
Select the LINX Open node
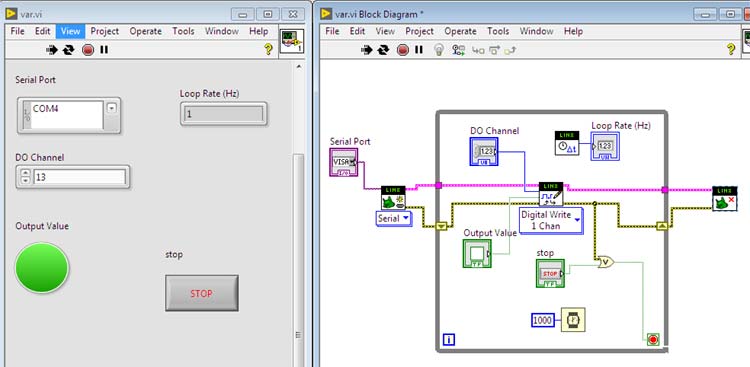coord(393,198)
